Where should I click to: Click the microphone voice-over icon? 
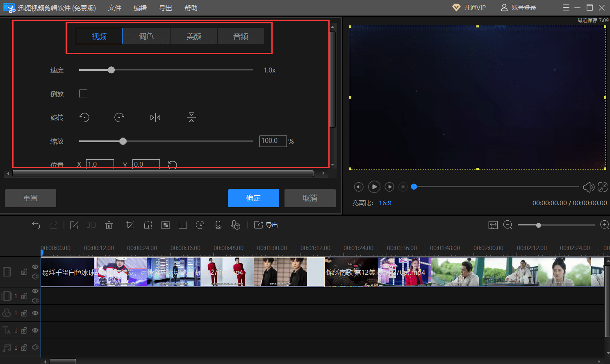pos(218,225)
